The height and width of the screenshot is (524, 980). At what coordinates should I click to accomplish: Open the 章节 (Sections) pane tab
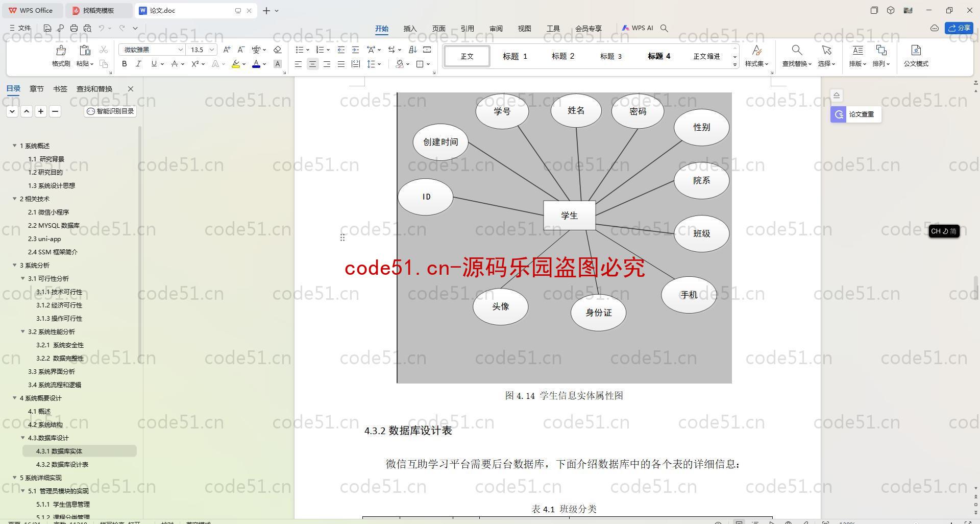pyautogui.click(x=36, y=89)
